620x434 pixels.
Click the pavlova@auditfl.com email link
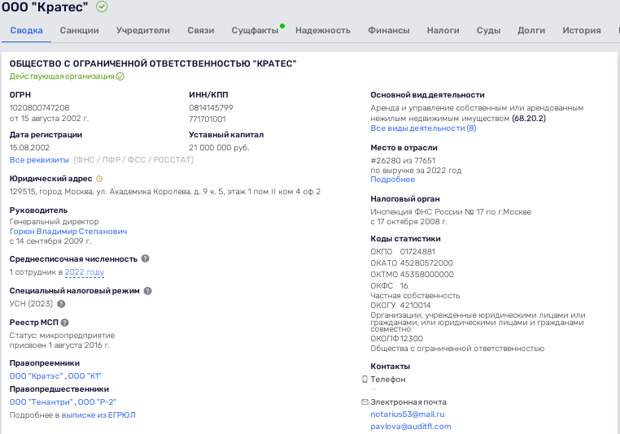pyautogui.click(x=411, y=426)
